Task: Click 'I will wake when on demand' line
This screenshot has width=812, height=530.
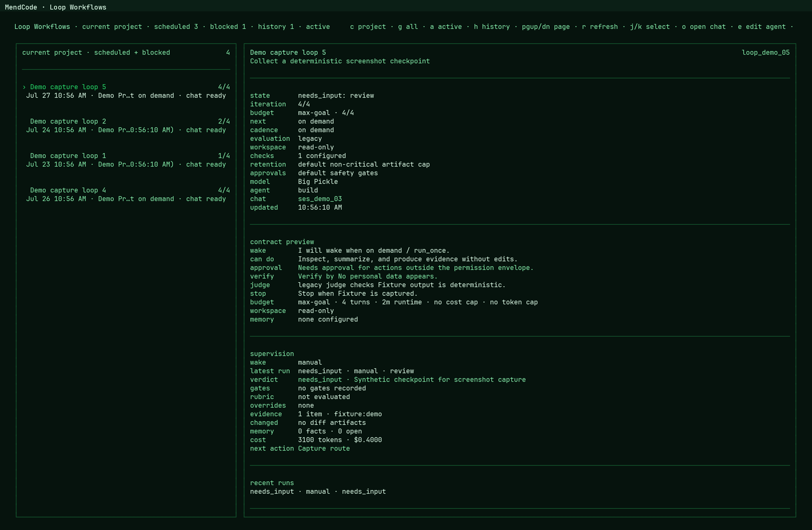Action: point(374,250)
